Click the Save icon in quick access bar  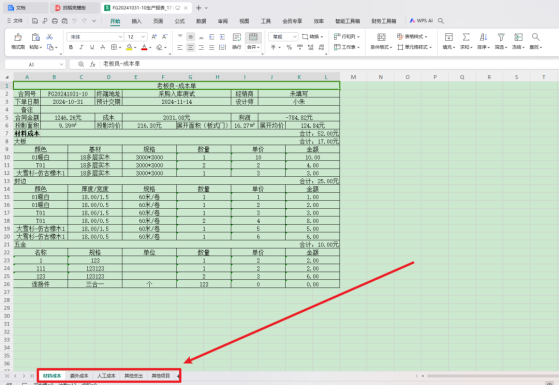(x=35, y=21)
